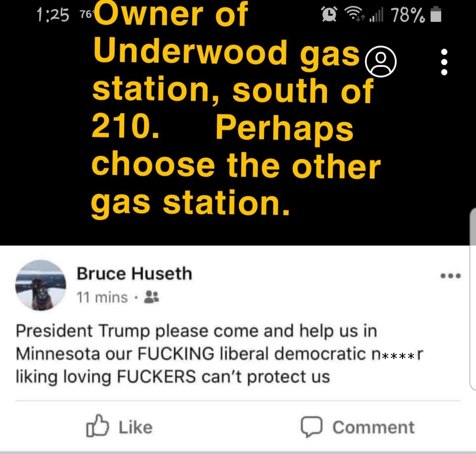View Bruce Huseth's round profile picture
476x454 pixels.
(41, 285)
